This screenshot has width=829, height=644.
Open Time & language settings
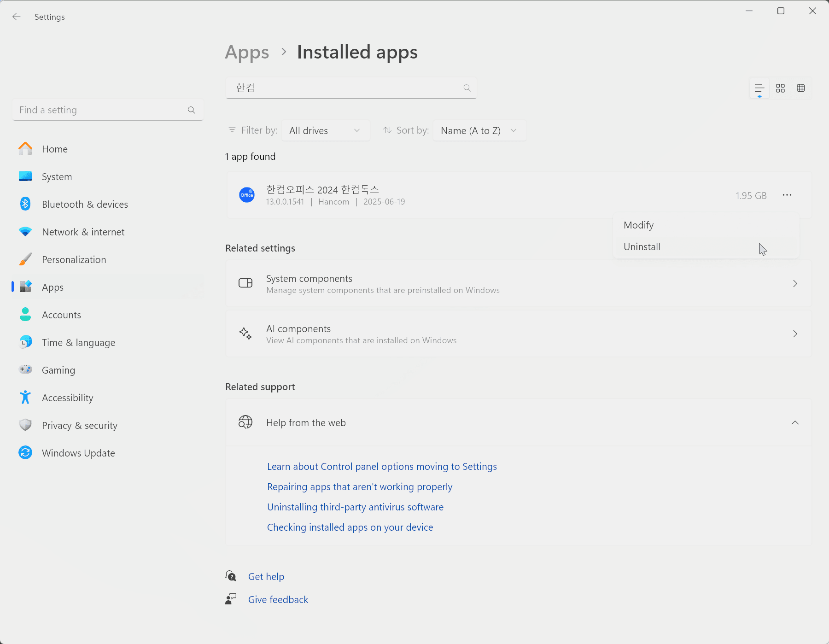point(108,342)
